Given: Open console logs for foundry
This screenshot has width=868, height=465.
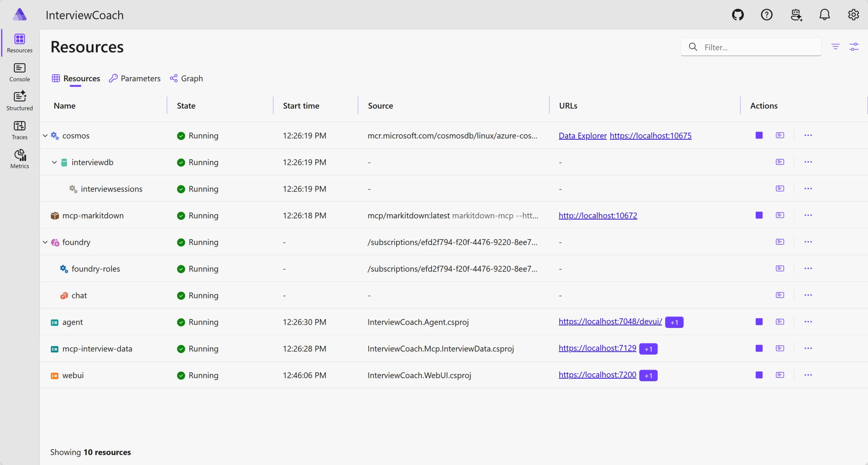Looking at the screenshot, I should [780, 242].
